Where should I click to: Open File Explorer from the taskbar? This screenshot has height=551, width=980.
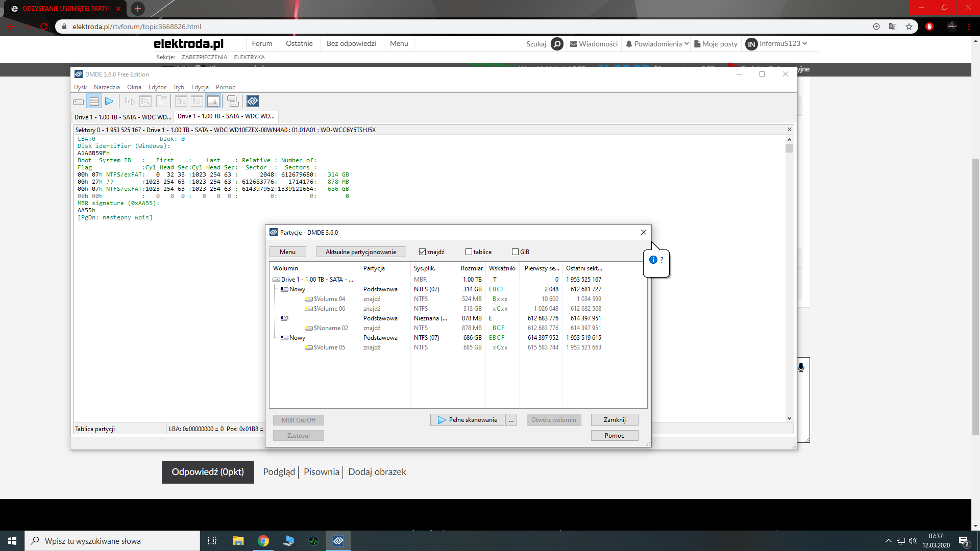coord(238,541)
